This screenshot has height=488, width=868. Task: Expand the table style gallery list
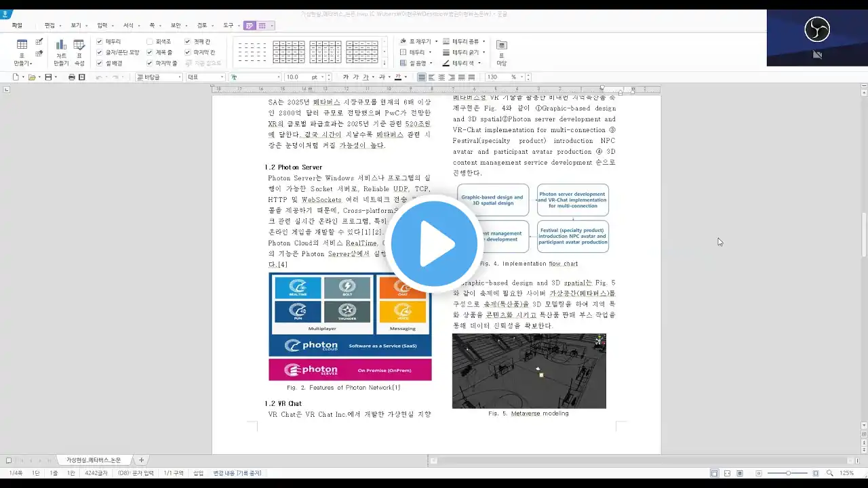click(x=384, y=64)
